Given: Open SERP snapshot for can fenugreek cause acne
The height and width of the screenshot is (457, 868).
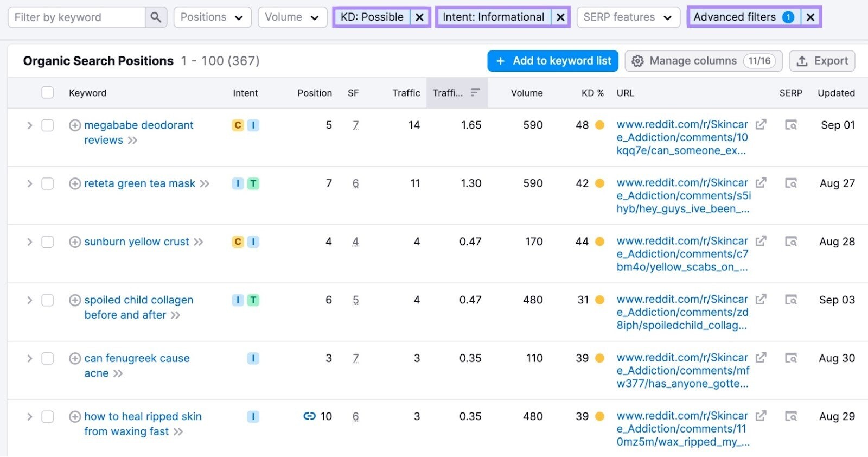Looking at the screenshot, I should click(x=791, y=358).
